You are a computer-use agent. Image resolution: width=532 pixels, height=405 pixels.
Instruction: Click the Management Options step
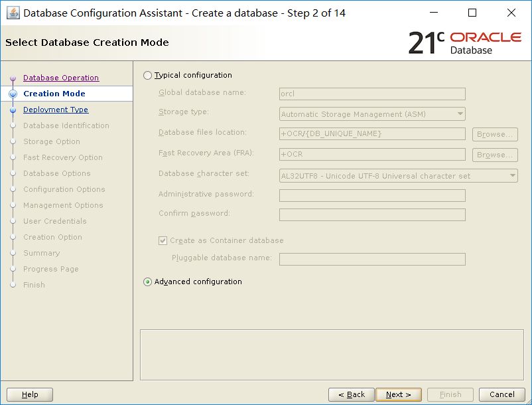[63, 205]
